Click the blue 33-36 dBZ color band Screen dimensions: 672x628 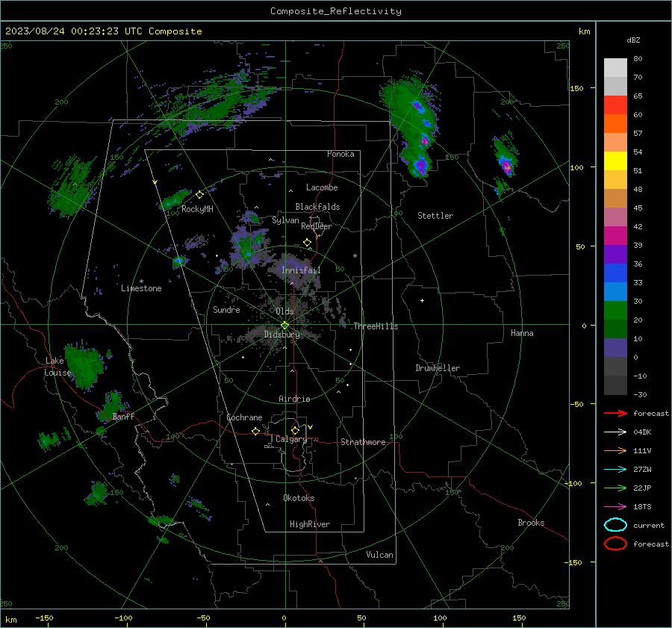pos(615,273)
